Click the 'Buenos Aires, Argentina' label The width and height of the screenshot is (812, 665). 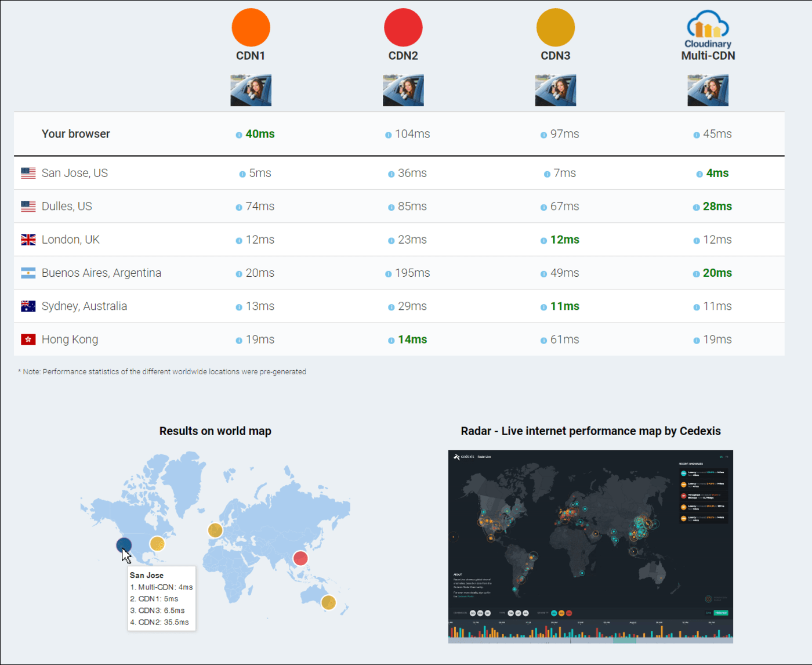pyautogui.click(x=101, y=273)
